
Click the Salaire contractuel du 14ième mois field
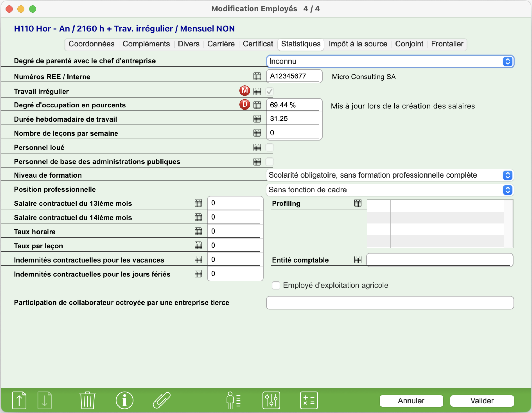tap(235, 217)
